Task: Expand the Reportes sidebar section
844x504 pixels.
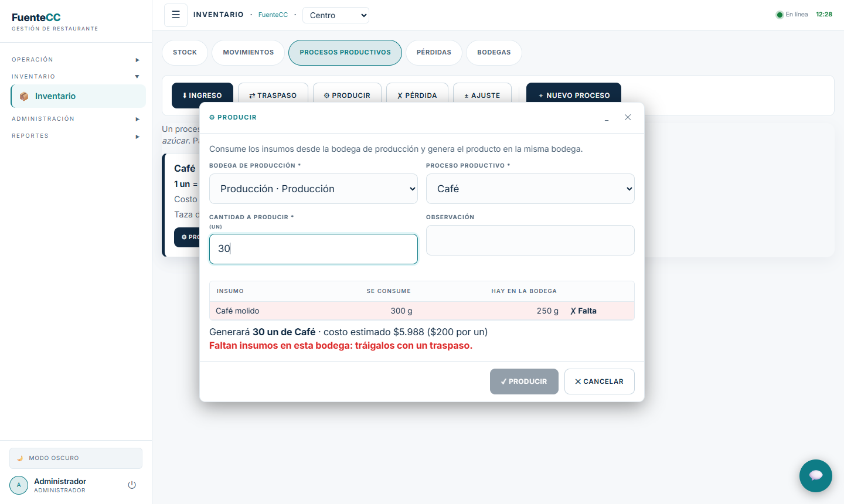Action: coord(76,136)
